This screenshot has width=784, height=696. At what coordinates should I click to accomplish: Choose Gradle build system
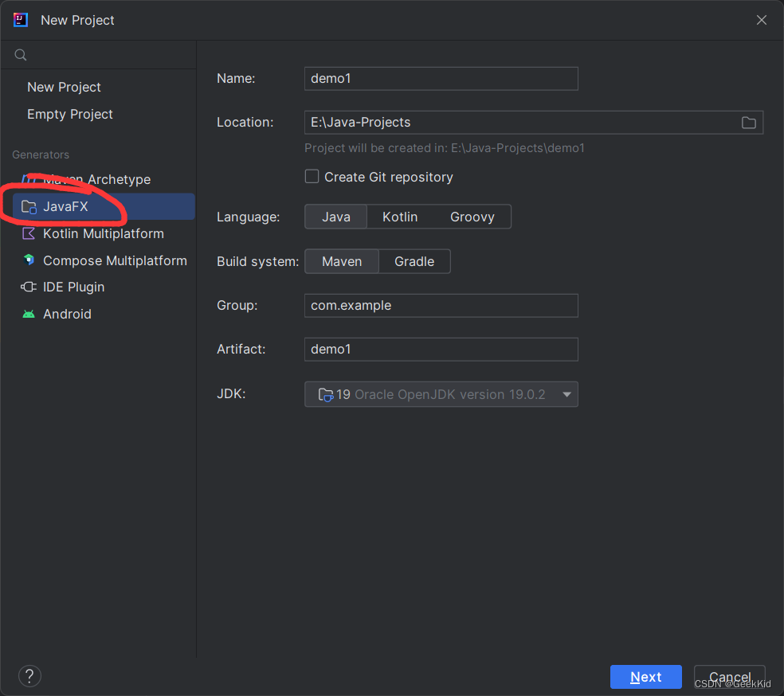pos(414,261)
